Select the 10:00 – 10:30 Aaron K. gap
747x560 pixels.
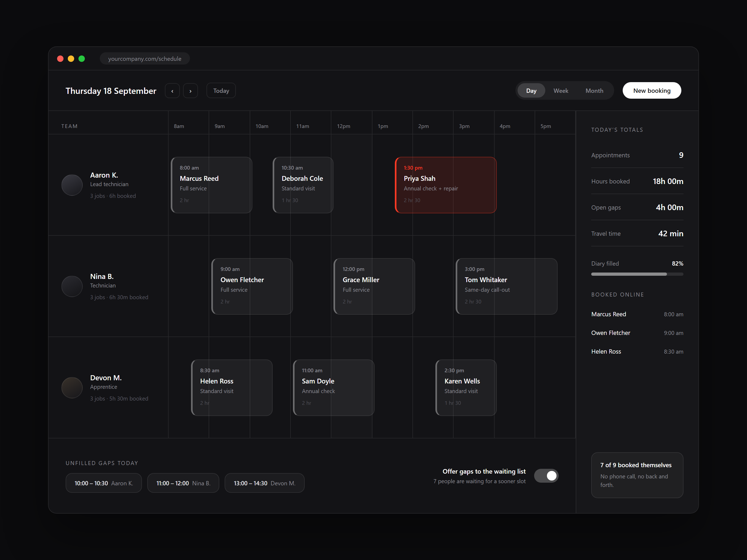[x=104, y=483]
